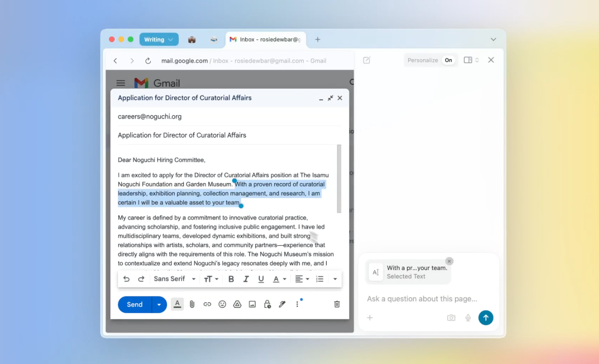Start voice input with the microphone
This screenshot has width=599, height=364.
[x=468, y=317]
